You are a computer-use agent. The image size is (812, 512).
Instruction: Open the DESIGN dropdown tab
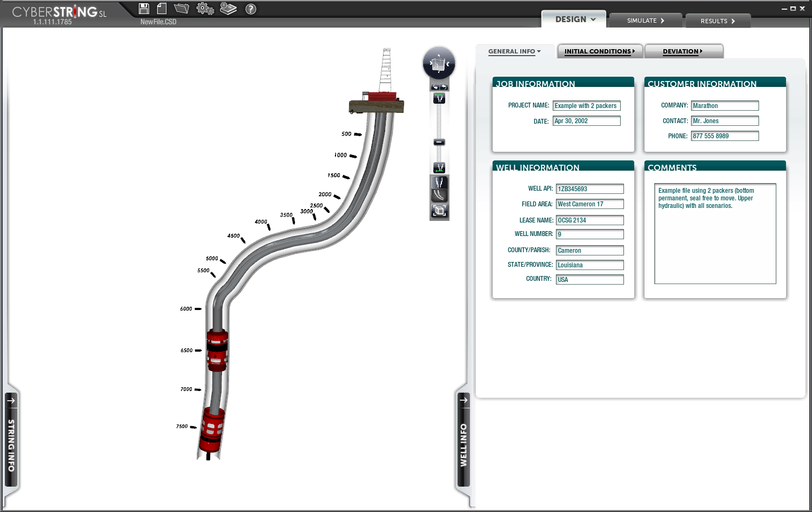click(574, 19)
